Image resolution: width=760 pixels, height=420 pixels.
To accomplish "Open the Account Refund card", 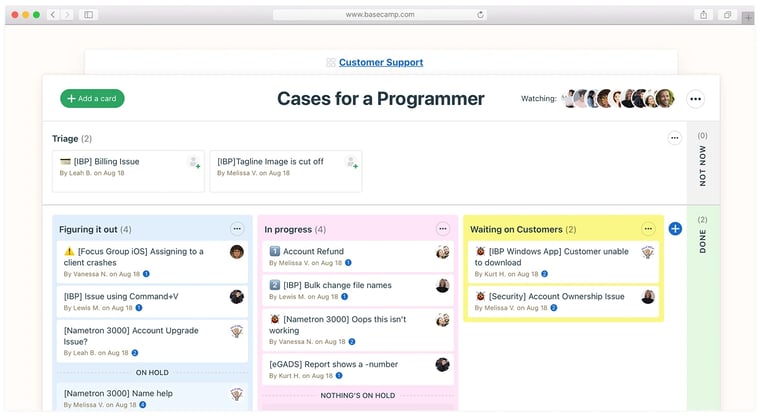I will pyautogui.click(x=313, y=252).
